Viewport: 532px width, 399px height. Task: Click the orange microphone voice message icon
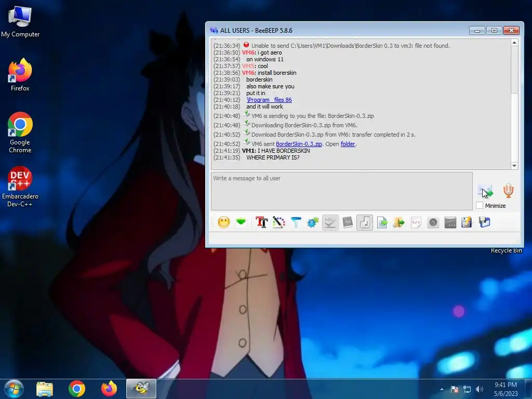508,191
